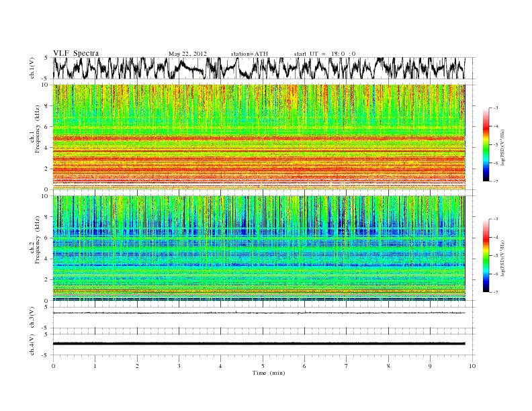Screen dimensions: 532x411
Task: Click the "8" tick on ch.2 frequency axis
Action: tap(47, 217)
